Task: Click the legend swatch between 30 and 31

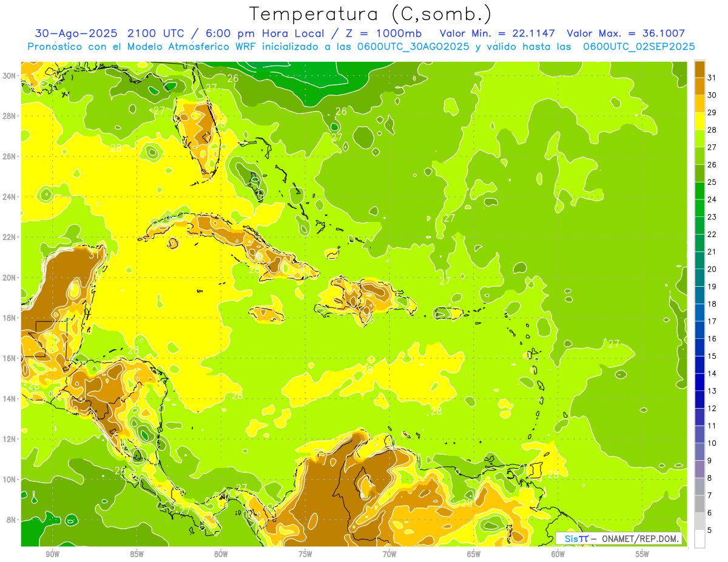Action: pos(699,86)
